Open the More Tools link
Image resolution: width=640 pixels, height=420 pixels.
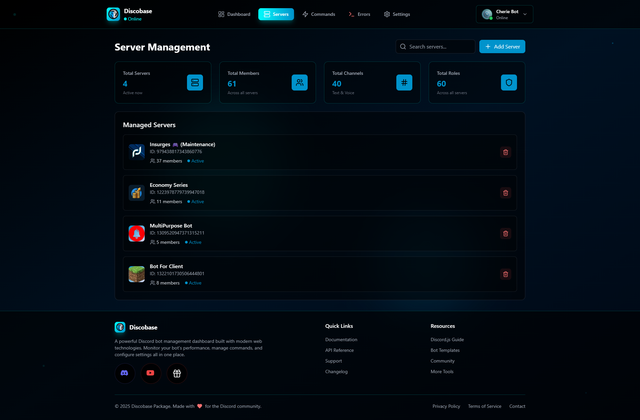tap(442, 371)
